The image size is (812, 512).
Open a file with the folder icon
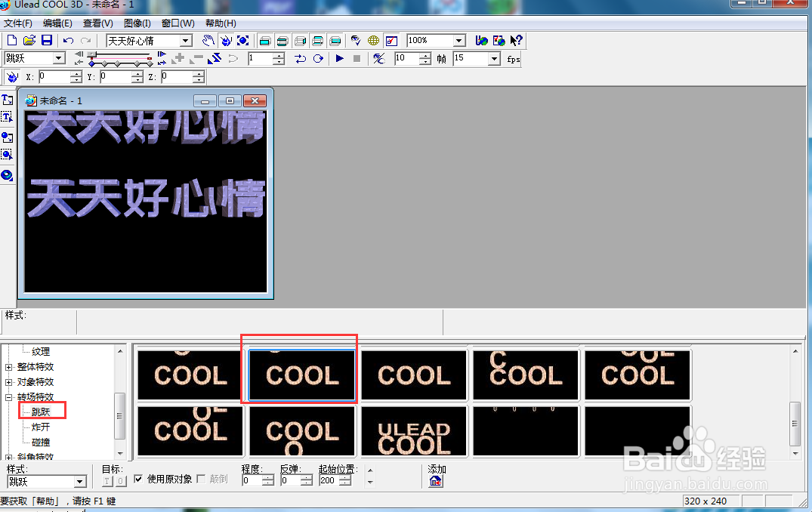pos(29,40)
